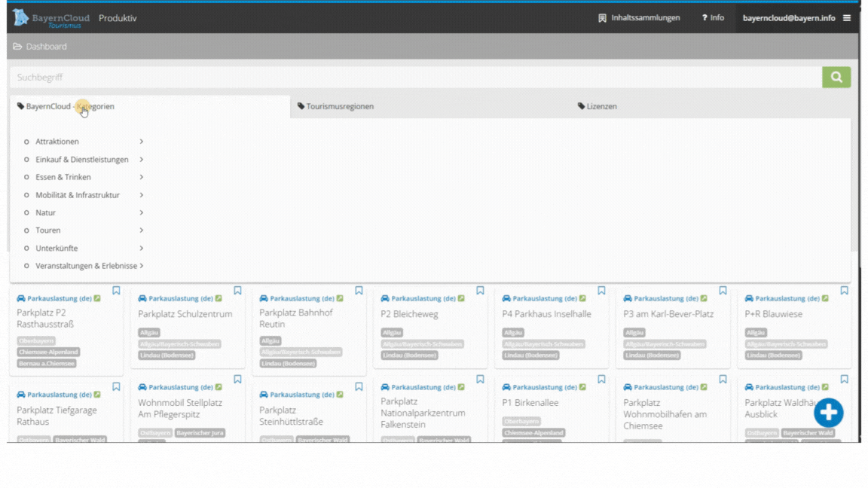Click Parkauslastung (de) on P3 am Karl-Bever-Platz
868x488 pixels.
(666, 298)
